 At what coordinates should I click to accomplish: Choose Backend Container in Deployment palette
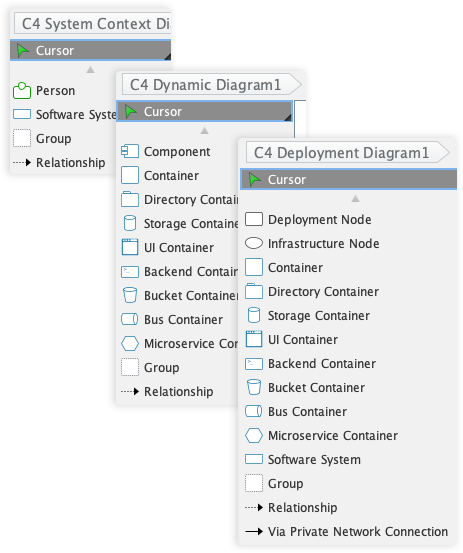click(311, 363)
